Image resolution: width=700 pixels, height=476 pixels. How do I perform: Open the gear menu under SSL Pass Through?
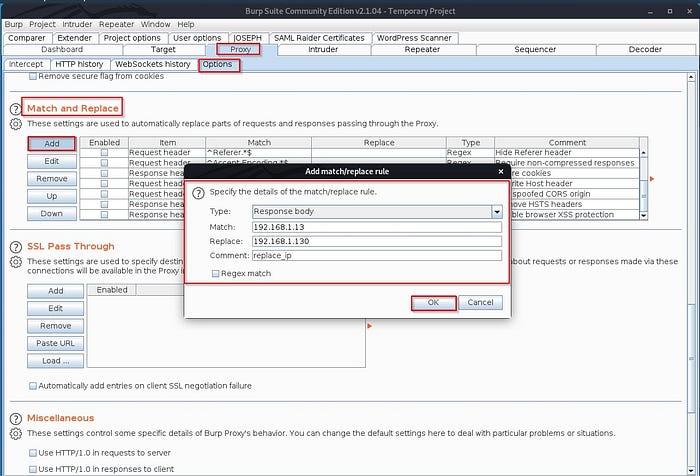15,262
